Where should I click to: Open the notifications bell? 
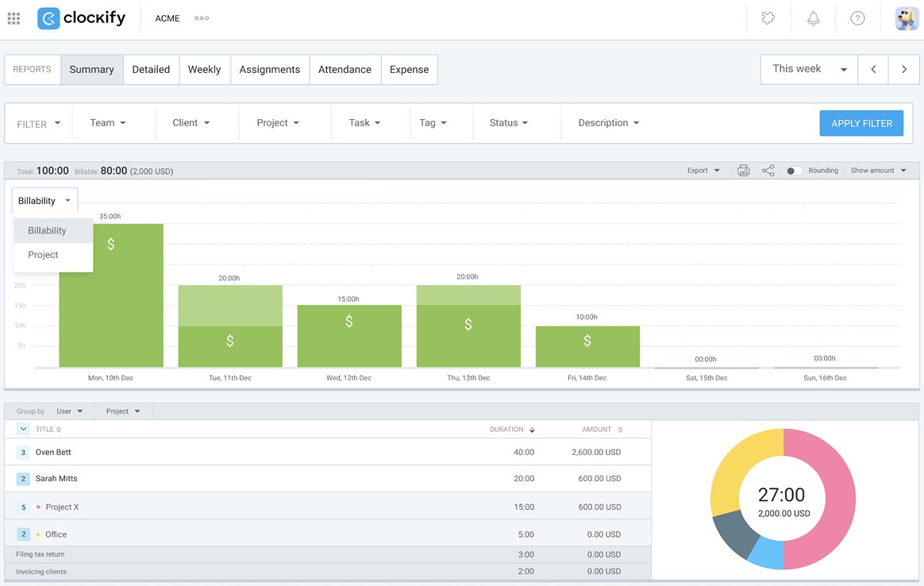[813, 18]
